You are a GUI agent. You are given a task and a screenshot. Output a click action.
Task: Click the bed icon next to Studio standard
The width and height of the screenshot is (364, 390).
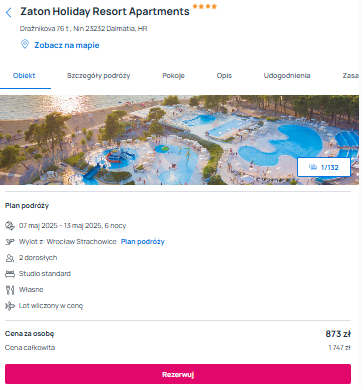tap(10, 274)
